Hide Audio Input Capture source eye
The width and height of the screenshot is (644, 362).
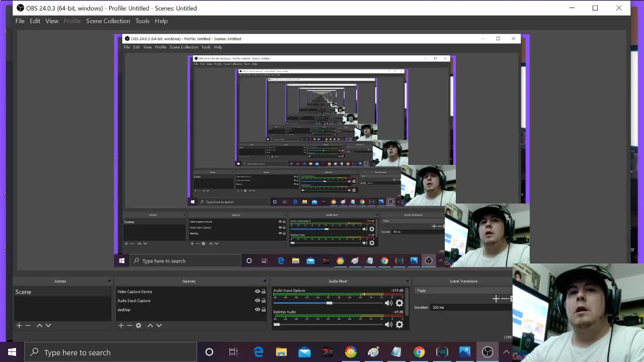(x=258, y=301)
